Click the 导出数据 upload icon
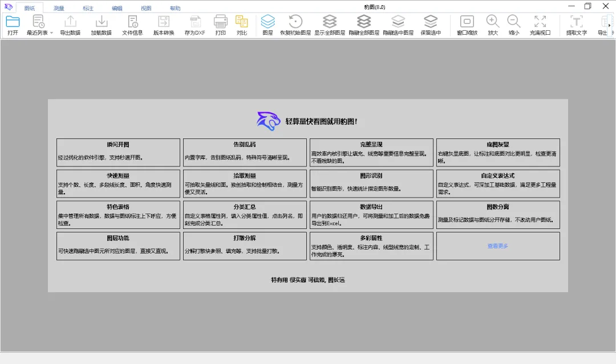The image size is (616, 364). 70,22
